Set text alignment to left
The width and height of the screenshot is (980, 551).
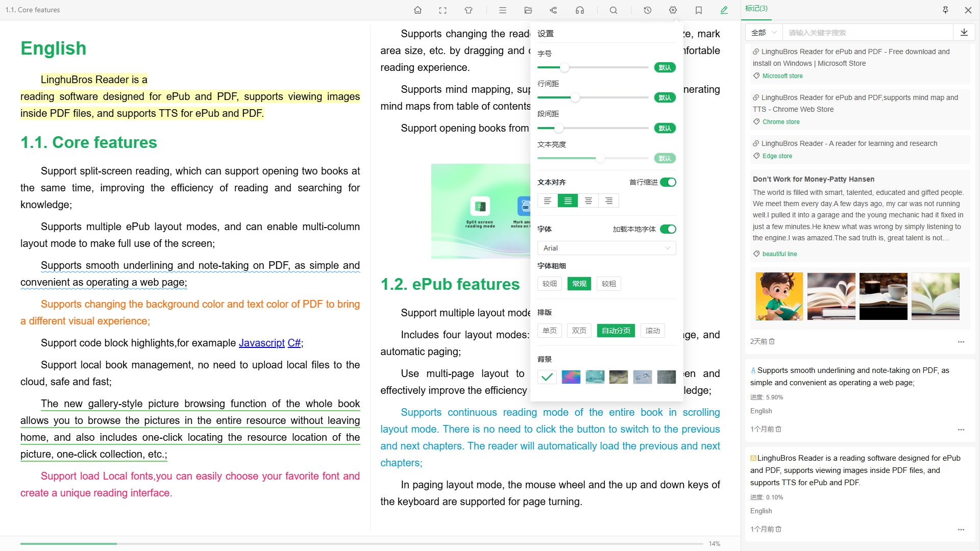tap(548, 201)
